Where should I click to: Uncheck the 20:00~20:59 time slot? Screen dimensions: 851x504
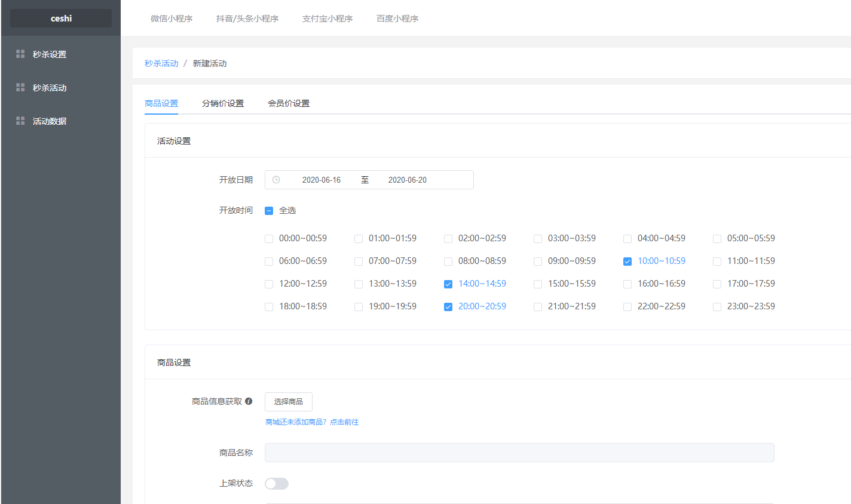click(448, 307)
